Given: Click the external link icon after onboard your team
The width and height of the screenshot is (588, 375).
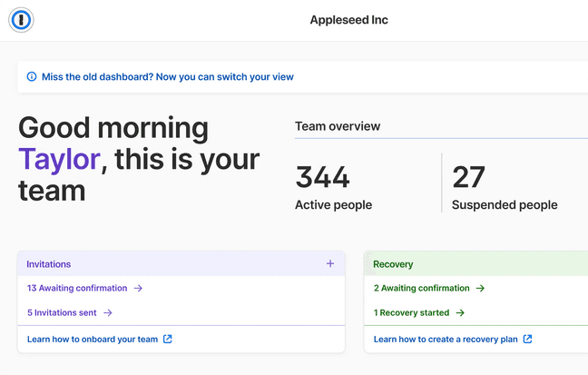Looking at the screenshot, I should 167,340.
